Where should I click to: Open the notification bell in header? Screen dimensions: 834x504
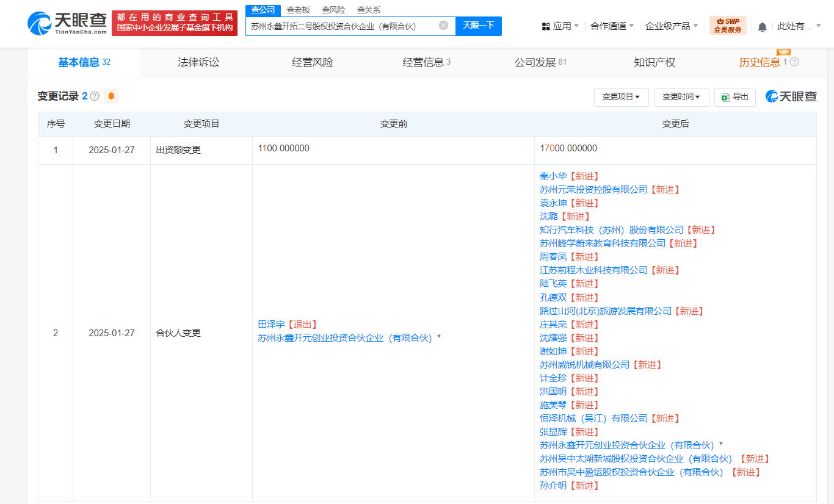click(x=762, y=26)
